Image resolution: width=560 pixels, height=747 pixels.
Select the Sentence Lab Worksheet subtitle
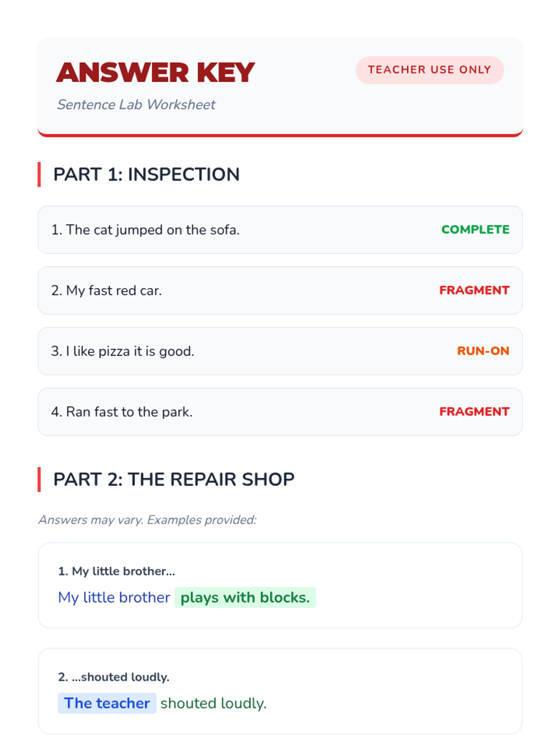click(x=136, y=105)
